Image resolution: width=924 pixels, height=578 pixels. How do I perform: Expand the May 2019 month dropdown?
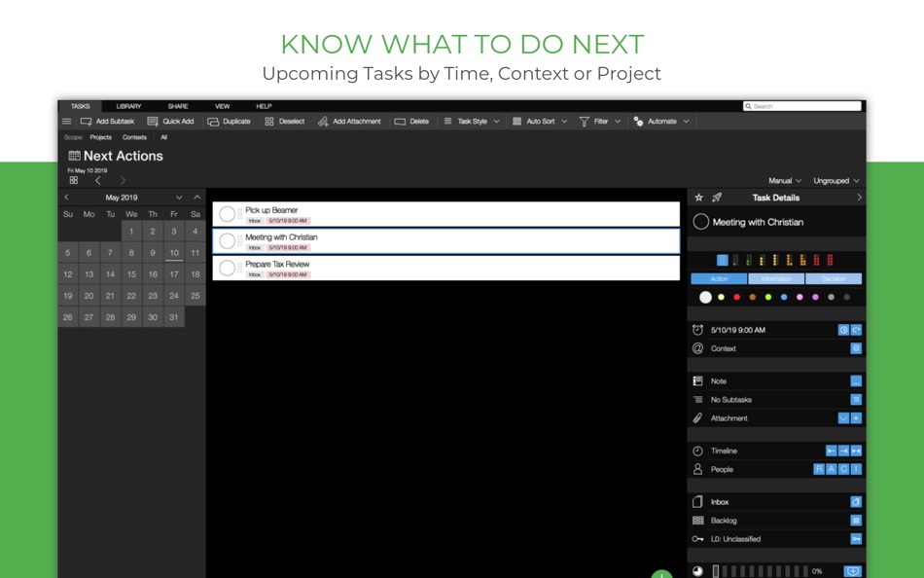pyautogui.click(x=179, y=198)
